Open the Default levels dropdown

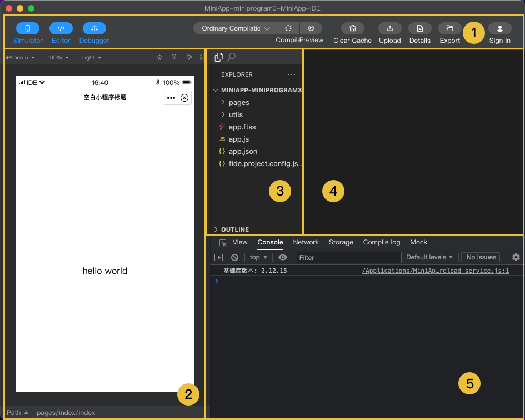point(429,257)
